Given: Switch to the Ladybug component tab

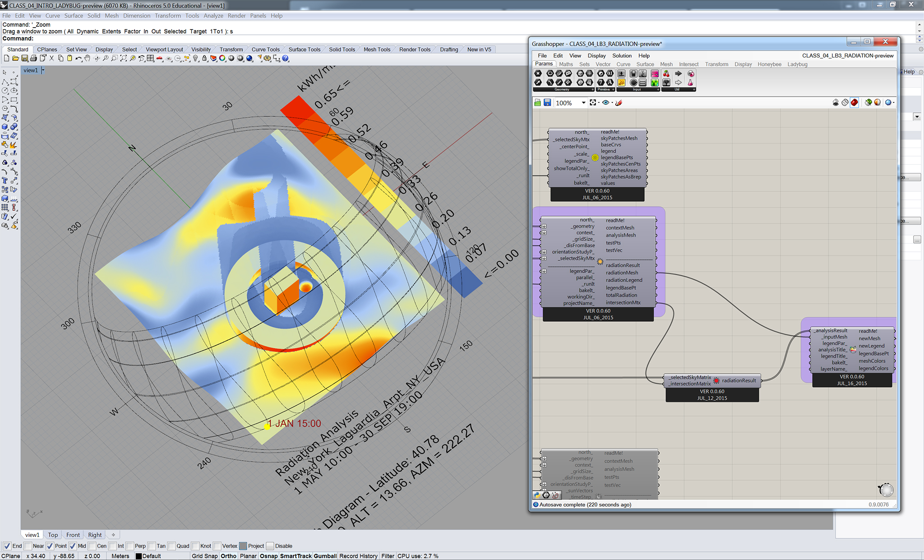Looking at the screenshot, I should click(797, 64).
